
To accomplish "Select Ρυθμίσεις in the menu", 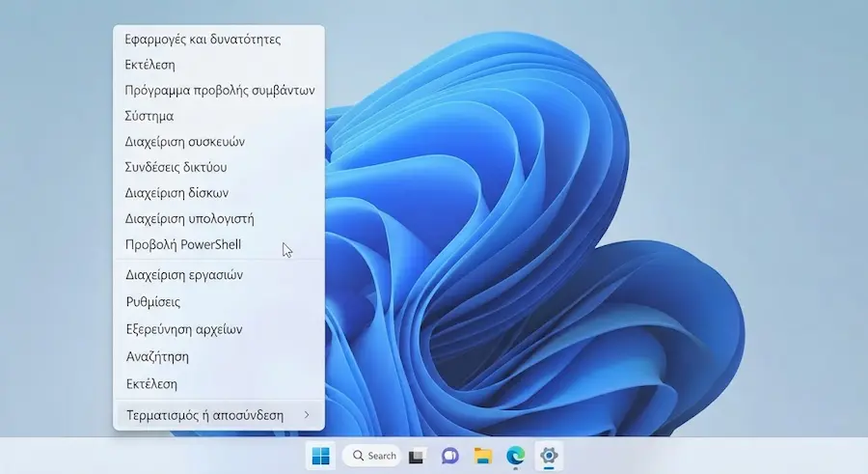I will coord(219,301).
